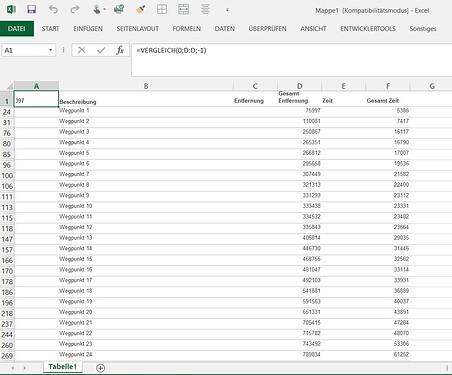Toggle touch/mouse mode icon
The width and height of the screenshot is (452, 375).
(96, 9)
